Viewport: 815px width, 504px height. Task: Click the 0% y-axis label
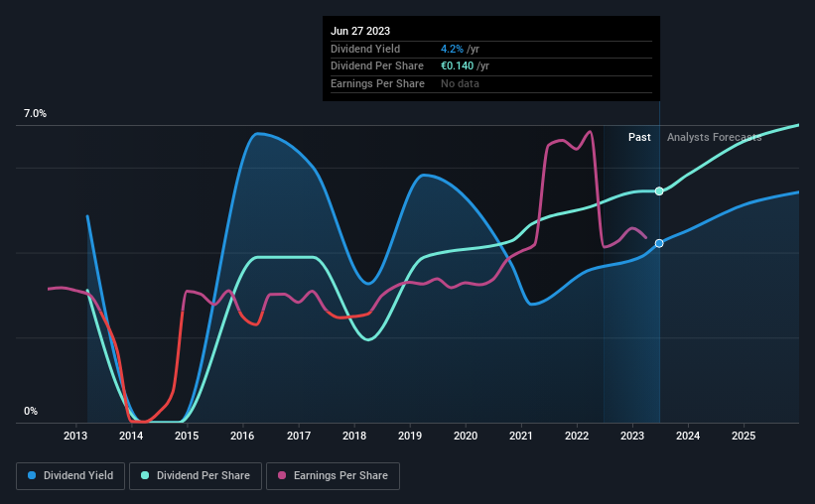pos(31,411)
